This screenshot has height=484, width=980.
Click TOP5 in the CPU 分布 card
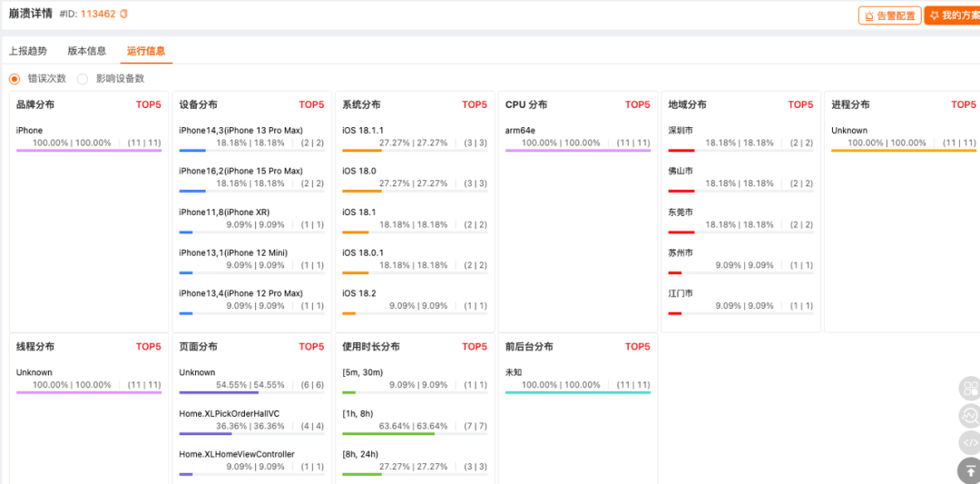pos(638,105)
